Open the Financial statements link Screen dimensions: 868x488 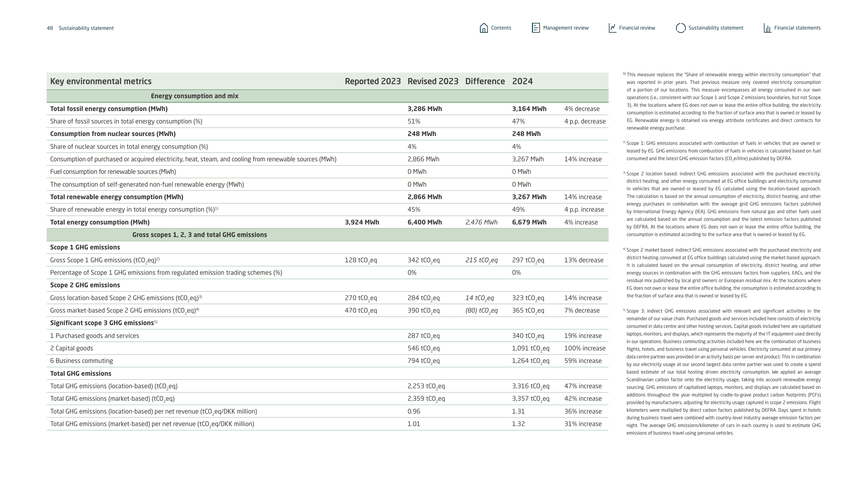point(797,28)
